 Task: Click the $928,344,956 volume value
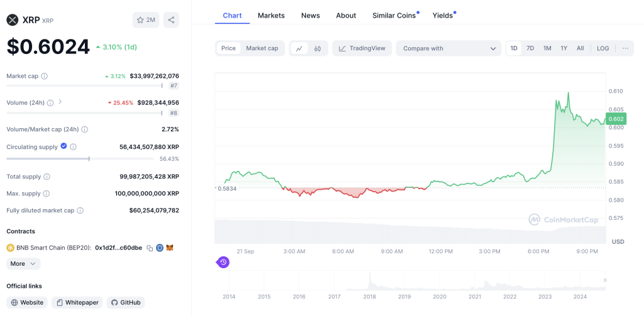coord(158,102)
